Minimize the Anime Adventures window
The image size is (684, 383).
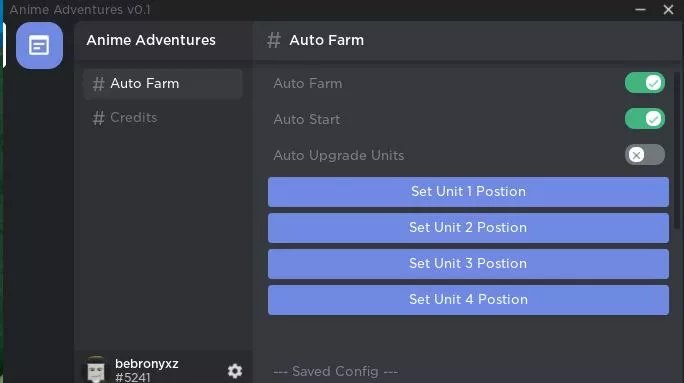(x=640, y=9)
